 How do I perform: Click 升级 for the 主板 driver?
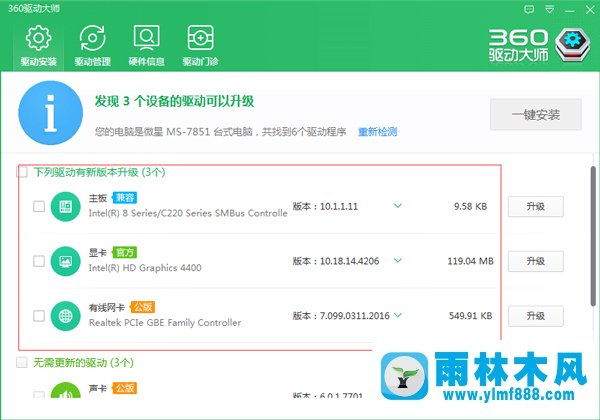[536, 207]
